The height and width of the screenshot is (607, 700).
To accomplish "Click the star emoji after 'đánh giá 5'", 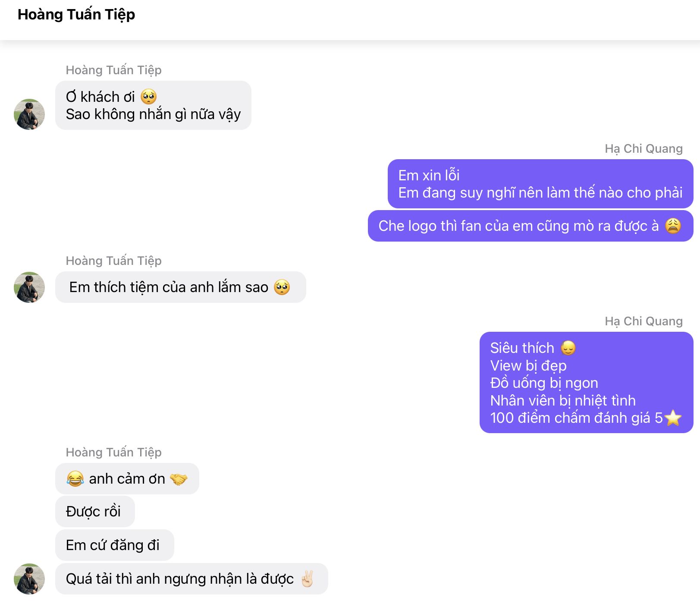I will point(673,418).
